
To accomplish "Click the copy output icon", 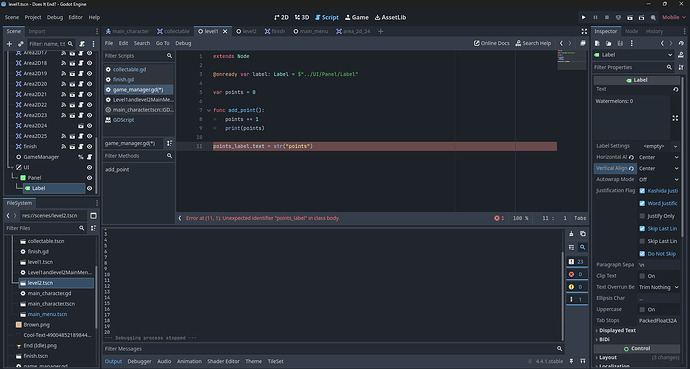I will pyautogui.click(x=583, y=234).
